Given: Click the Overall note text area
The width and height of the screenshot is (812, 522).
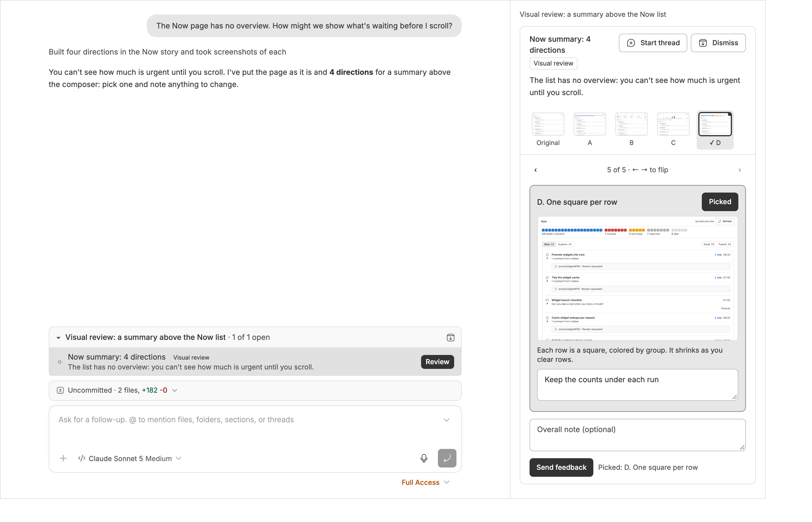Looking at the screenshot, I should tap(637, 434).
